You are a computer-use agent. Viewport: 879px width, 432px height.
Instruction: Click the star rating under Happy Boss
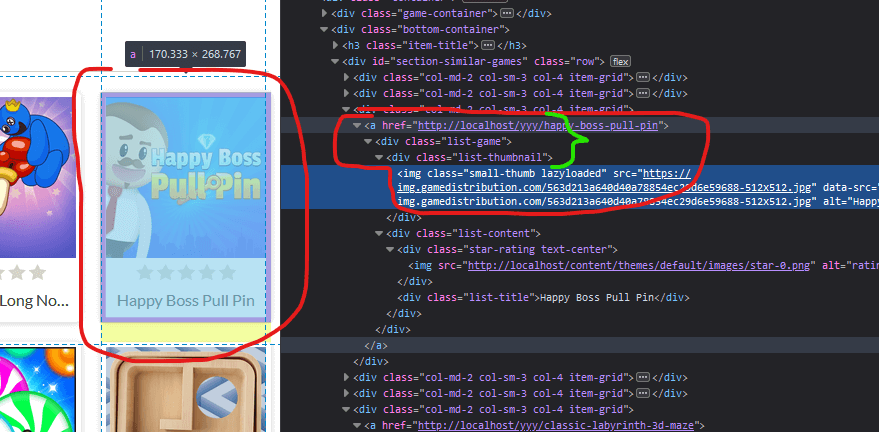[x=186, y=273]
